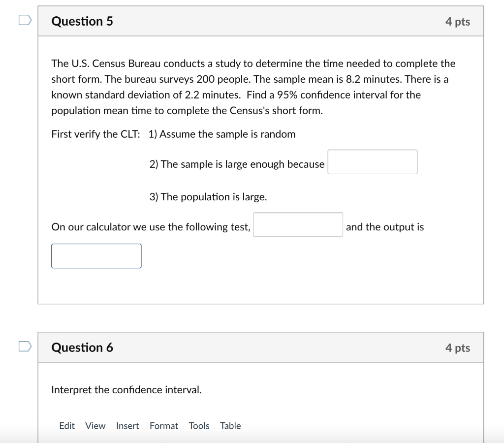Click the '4 pts' label on Question 5
504x443 pixels.
tap(458, 21)
